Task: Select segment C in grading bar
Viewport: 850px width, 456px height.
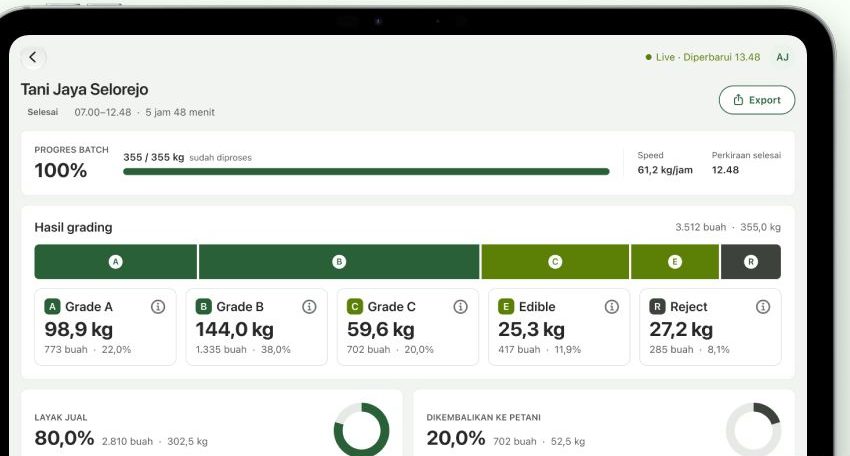Action: tap(555, 262)
